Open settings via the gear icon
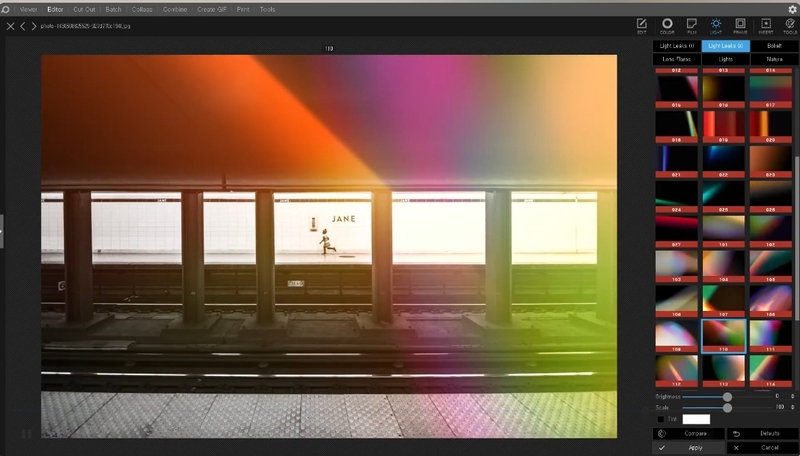Image resolution: width=800 pixels, height=456 pixels. click(x=792, y=9)
